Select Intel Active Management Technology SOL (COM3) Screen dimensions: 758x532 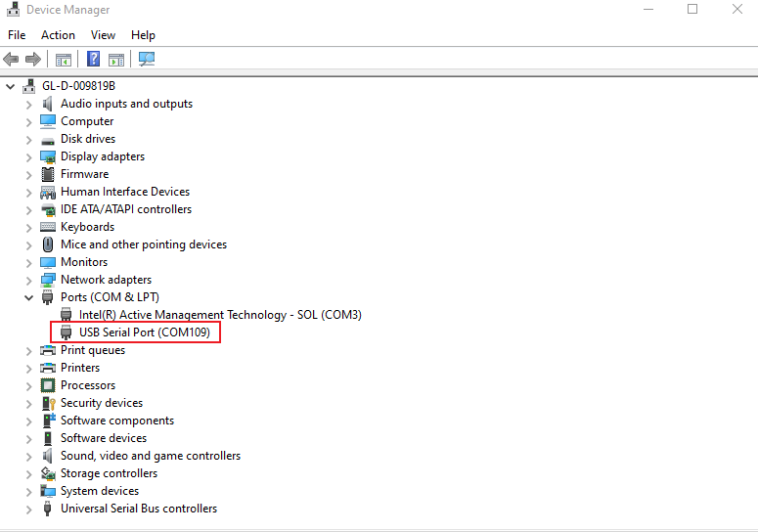[220, 315]
